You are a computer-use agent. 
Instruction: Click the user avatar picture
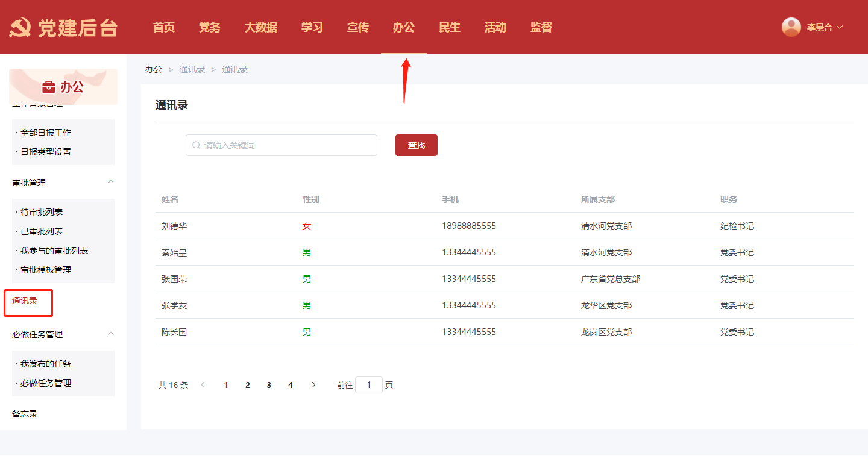coord(791,27)
